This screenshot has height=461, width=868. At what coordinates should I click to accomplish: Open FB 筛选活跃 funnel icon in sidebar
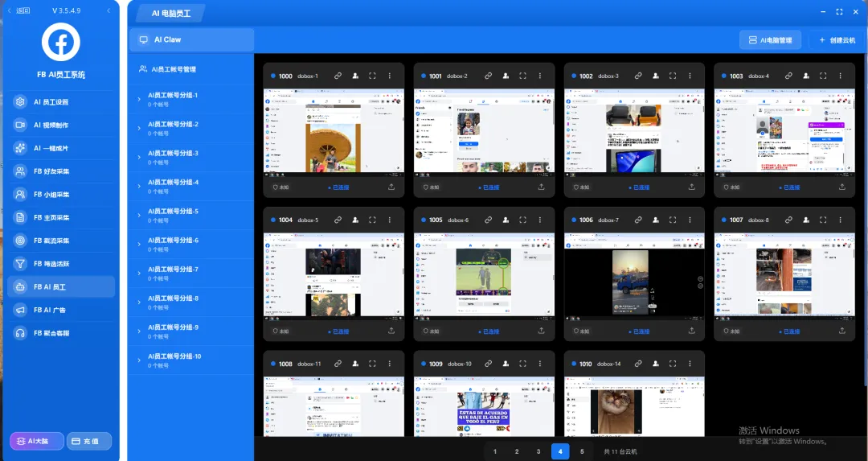tap(20, 264)
